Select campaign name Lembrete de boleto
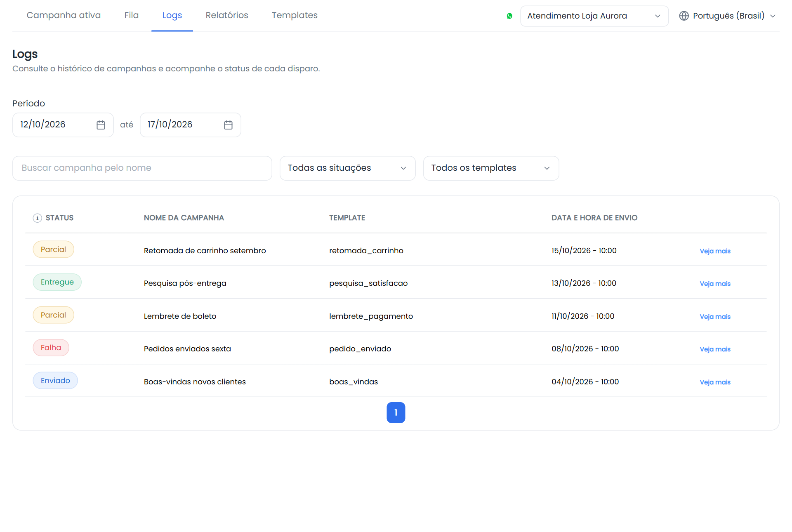 coord(180,316)
